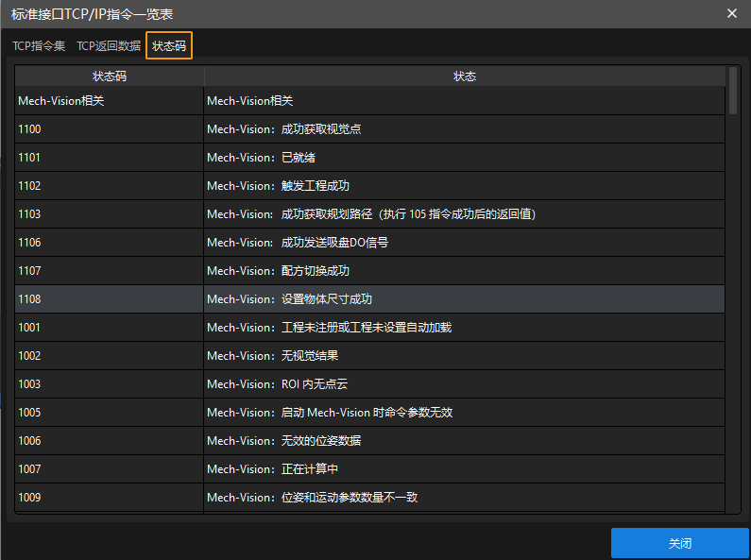The image size is (751, 560).
Task: Click the 状态码 column header
Action: (x=109, y=76)
